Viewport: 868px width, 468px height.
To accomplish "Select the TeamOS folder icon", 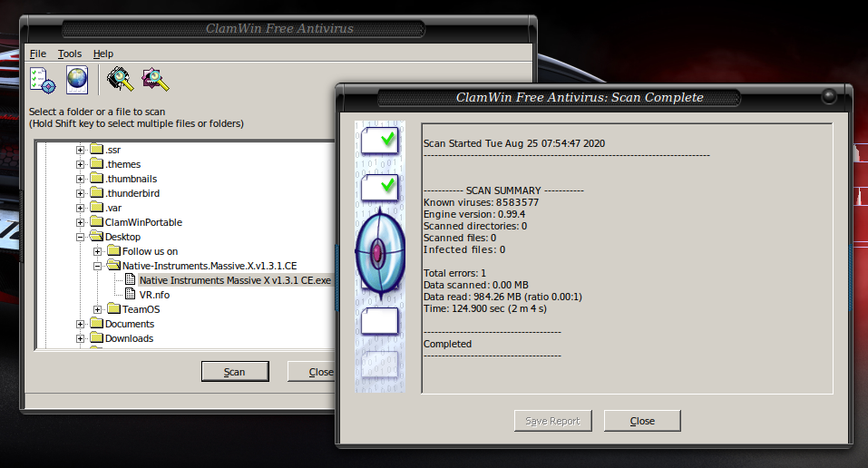I will (114, 308).
